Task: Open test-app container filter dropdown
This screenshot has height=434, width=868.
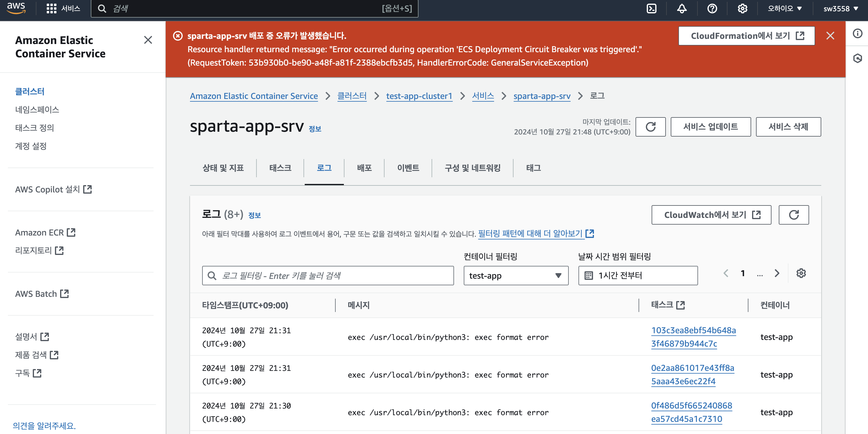Action: pyautogui.click(x=516, y=276)
